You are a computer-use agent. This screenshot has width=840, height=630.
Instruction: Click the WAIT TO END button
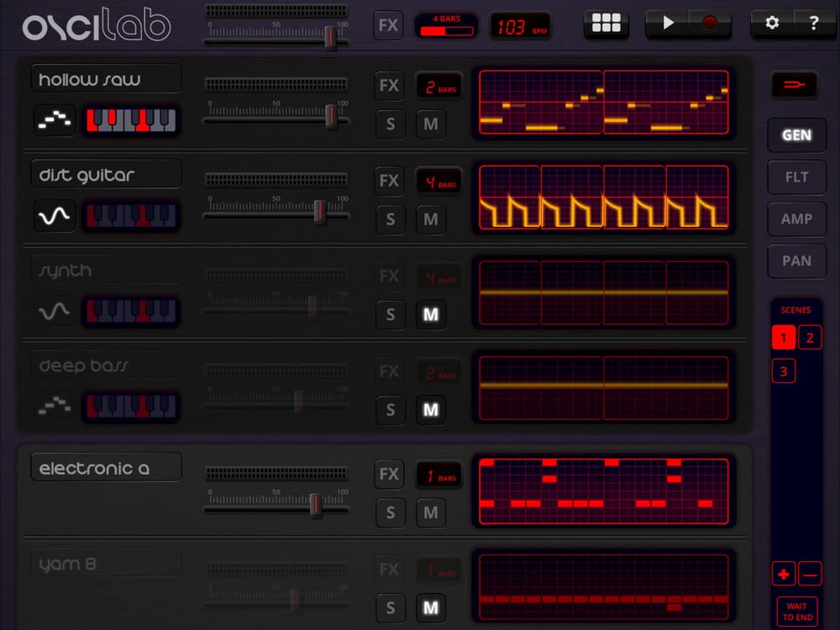click(797, 612)
